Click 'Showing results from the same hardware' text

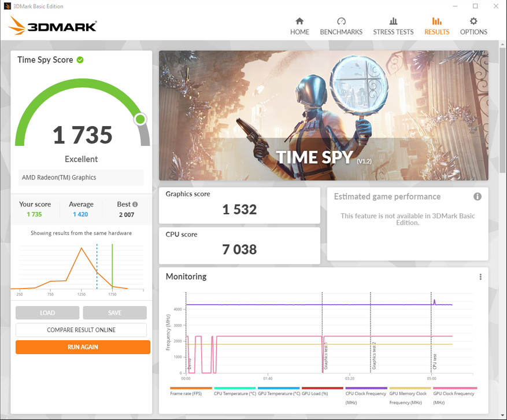coord(81,233)
